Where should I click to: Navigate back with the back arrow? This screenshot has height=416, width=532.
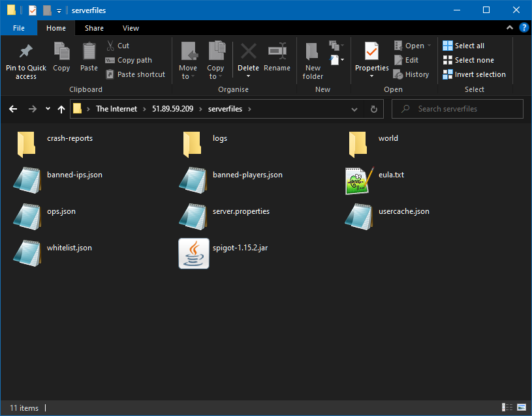click(x=13, y=109)
